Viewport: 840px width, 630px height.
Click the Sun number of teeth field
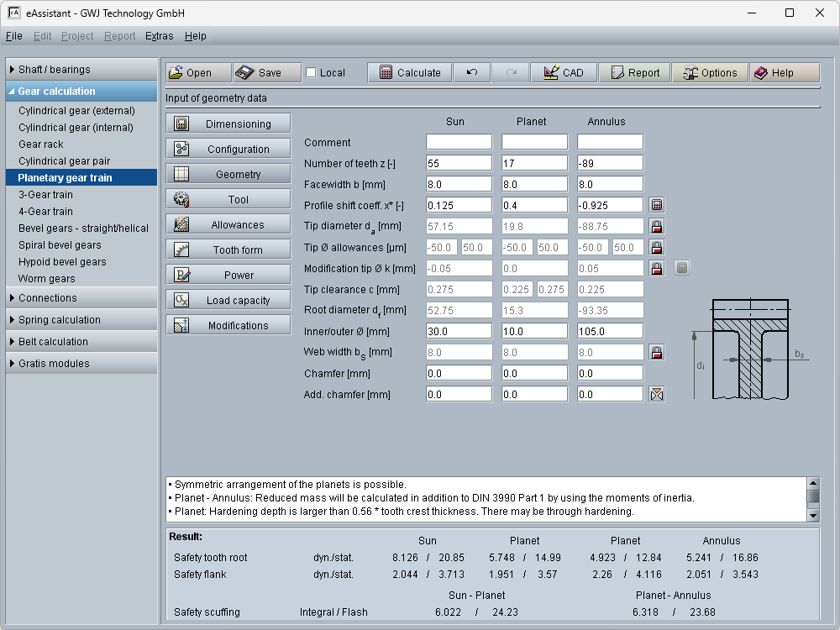coord(459,163)
